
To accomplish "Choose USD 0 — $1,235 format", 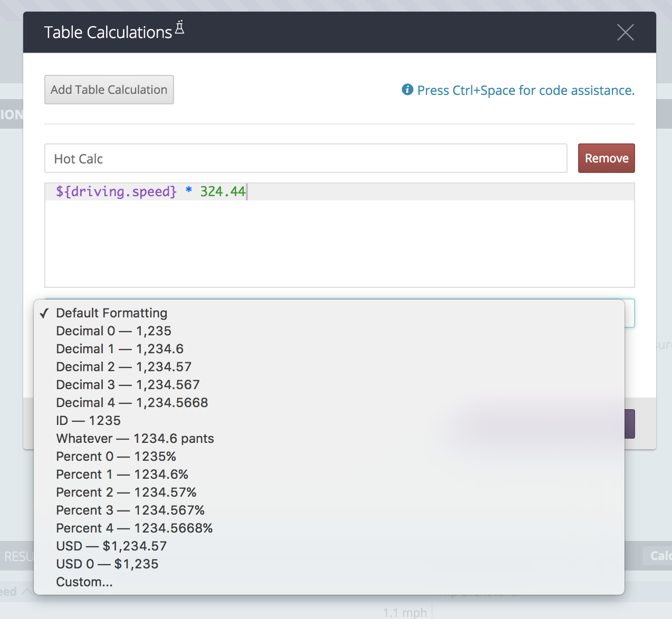I will click(x=107, y=564).
